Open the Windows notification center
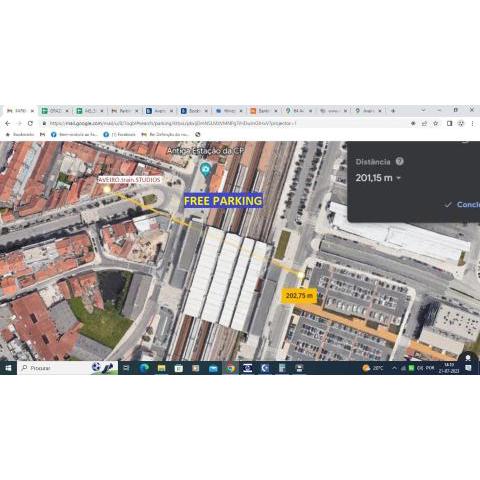The image size is (480, 480). 468,368
